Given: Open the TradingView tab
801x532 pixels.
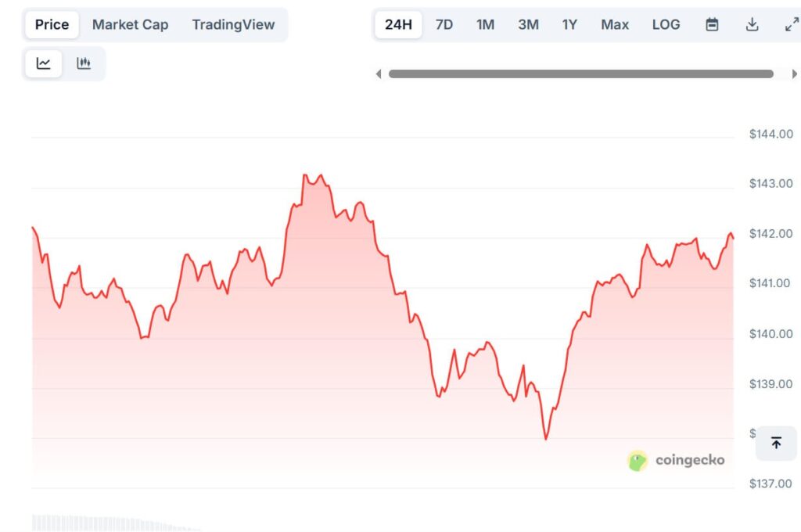Looking at the screenshot, I should (233, 24).
